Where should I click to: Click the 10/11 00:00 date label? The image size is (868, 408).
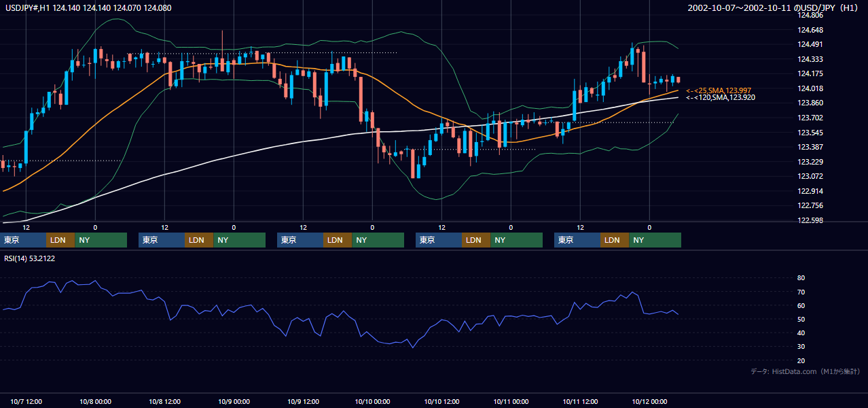[x=511, y=401]
